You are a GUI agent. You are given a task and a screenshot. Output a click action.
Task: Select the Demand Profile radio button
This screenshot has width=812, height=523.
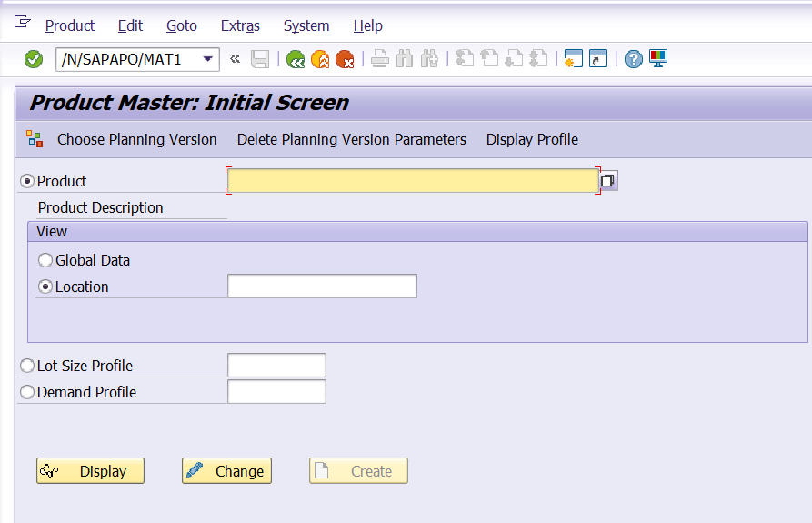point(27,392)
